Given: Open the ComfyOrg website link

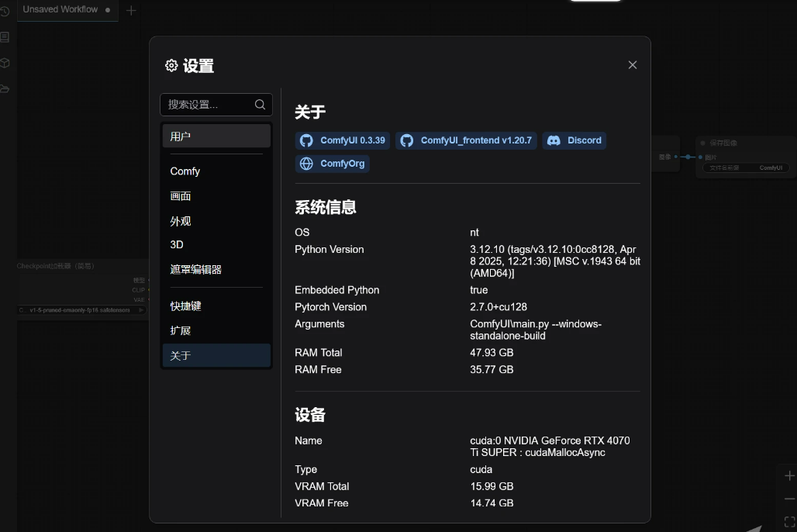Looking at the screenshot, I should 333,164.
